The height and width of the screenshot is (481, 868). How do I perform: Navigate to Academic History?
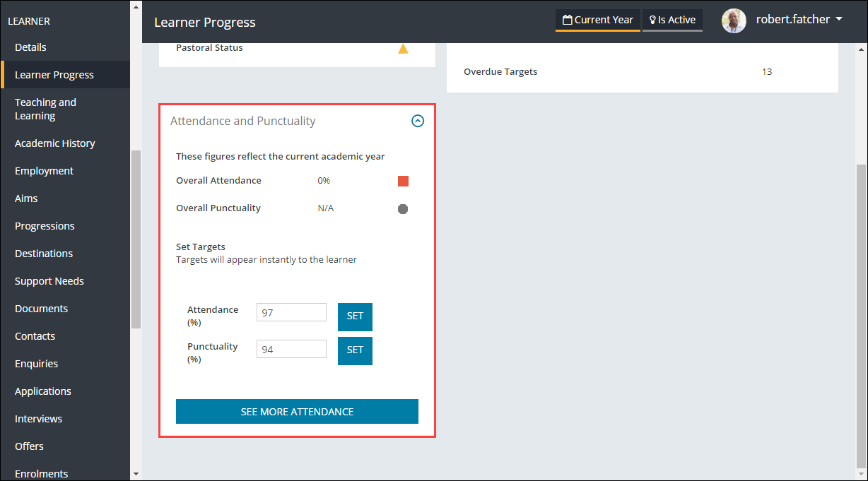(x=55, y=143)
